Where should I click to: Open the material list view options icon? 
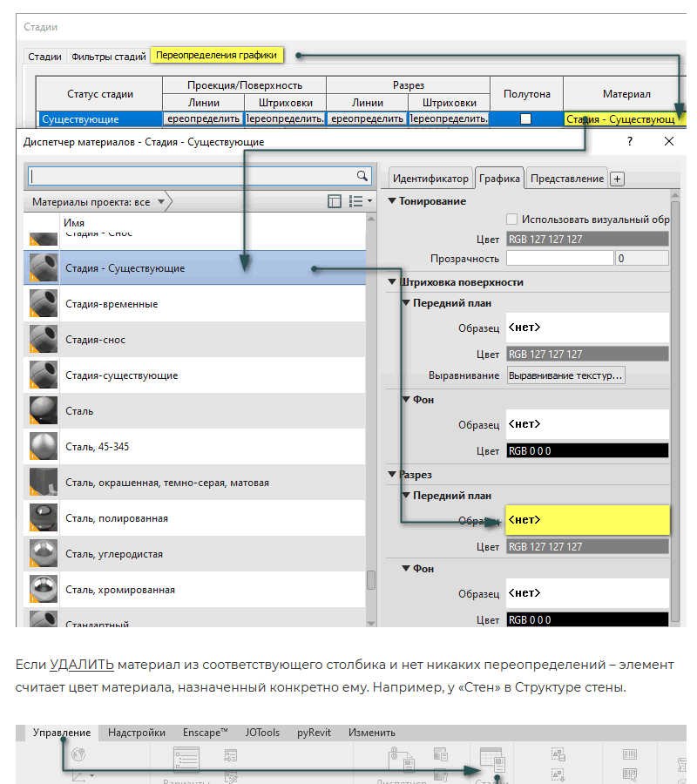[360, 201]
